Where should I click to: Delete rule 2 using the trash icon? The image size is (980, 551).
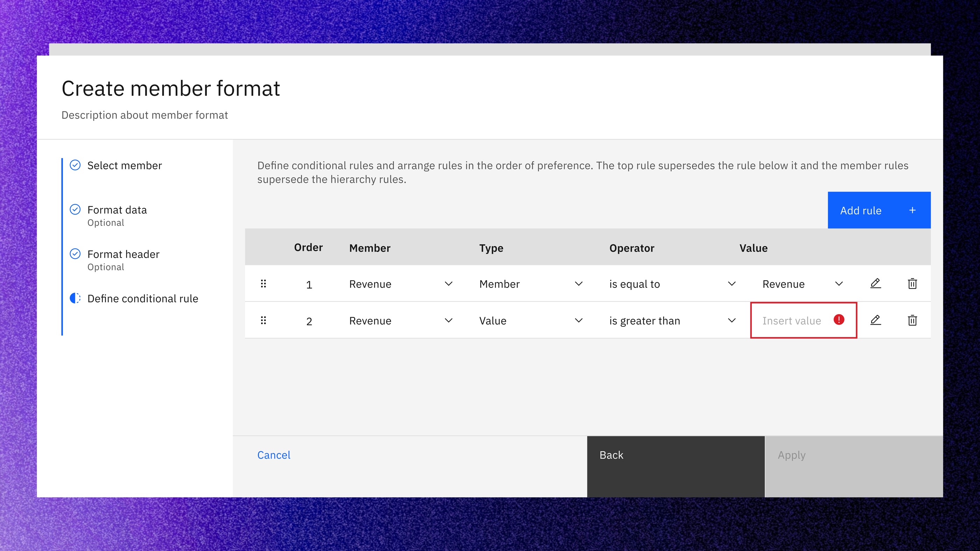click(x=912, y=320)
